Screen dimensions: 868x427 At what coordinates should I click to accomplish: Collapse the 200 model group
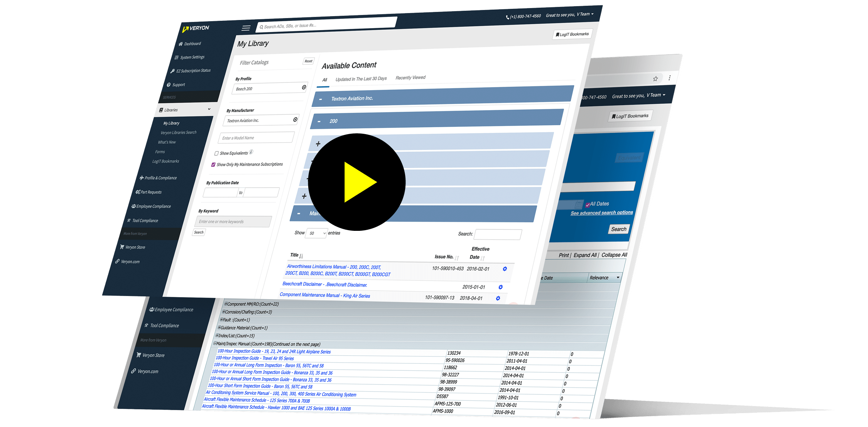click(319, 121)
